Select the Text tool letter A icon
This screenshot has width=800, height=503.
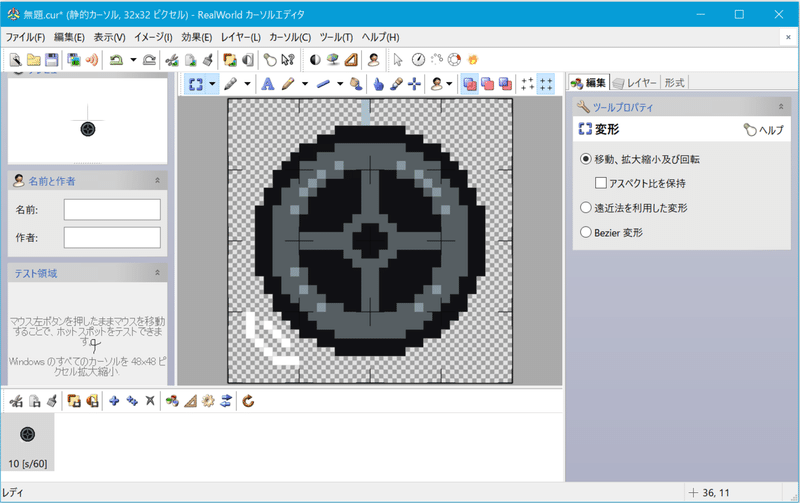[267, 84]
